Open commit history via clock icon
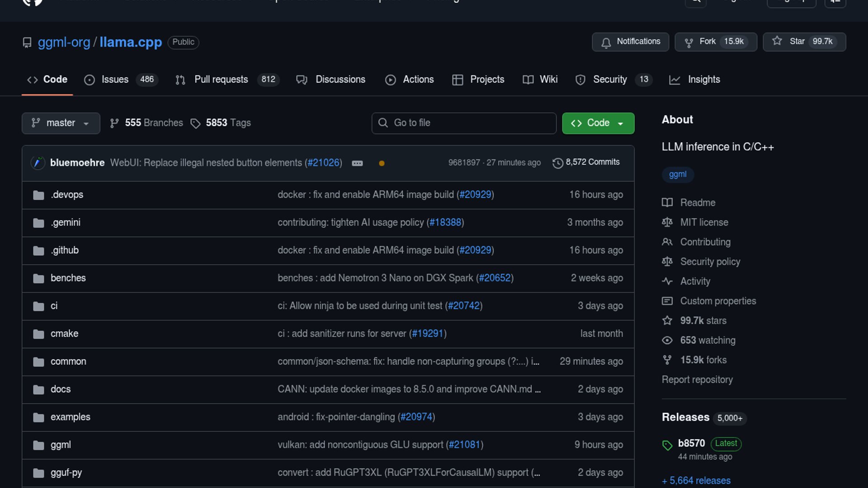This screenshot has height=488, width=868. tap(558, 163)
